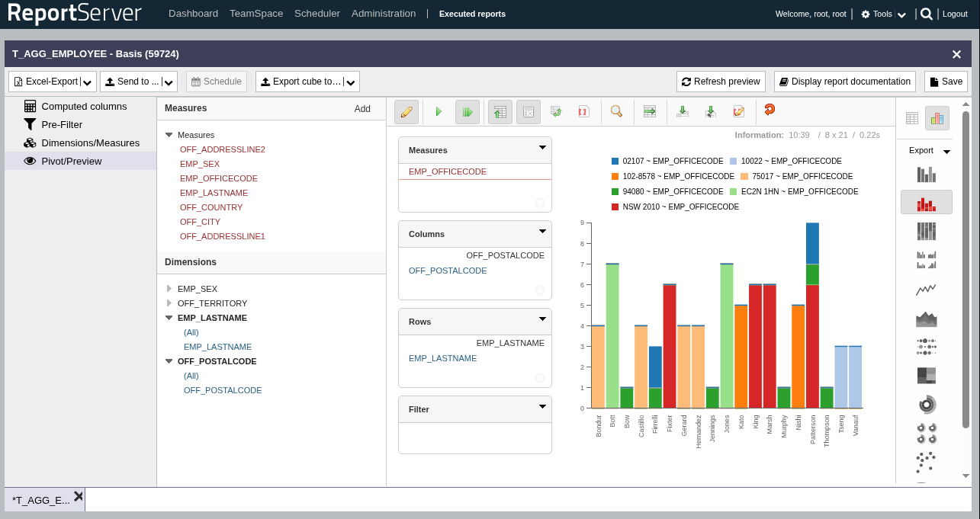980x519 pixels.
Task: Select Pre-Filter in the left sidebar
Action: [x=62, y=124]
